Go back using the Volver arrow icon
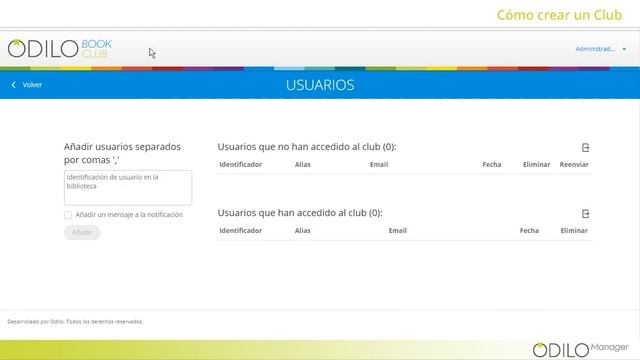Screen dimensions: 640x360 [13, 84]
